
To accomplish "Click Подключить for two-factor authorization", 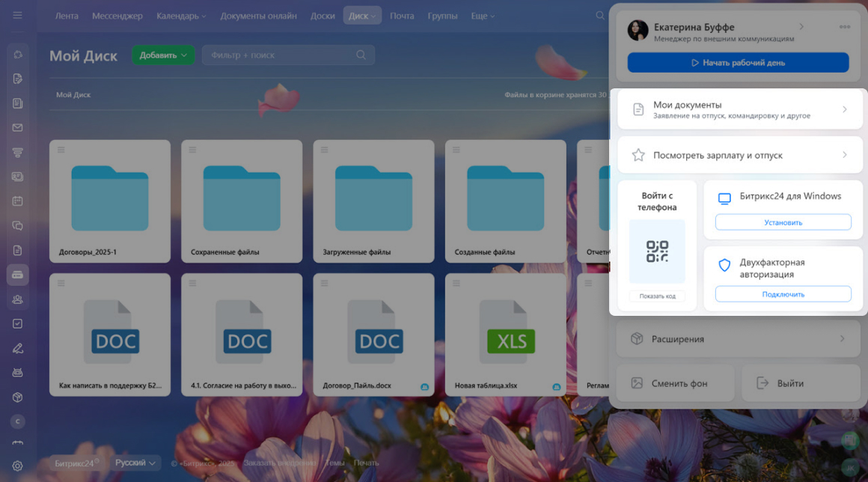I will pos(783,294).
